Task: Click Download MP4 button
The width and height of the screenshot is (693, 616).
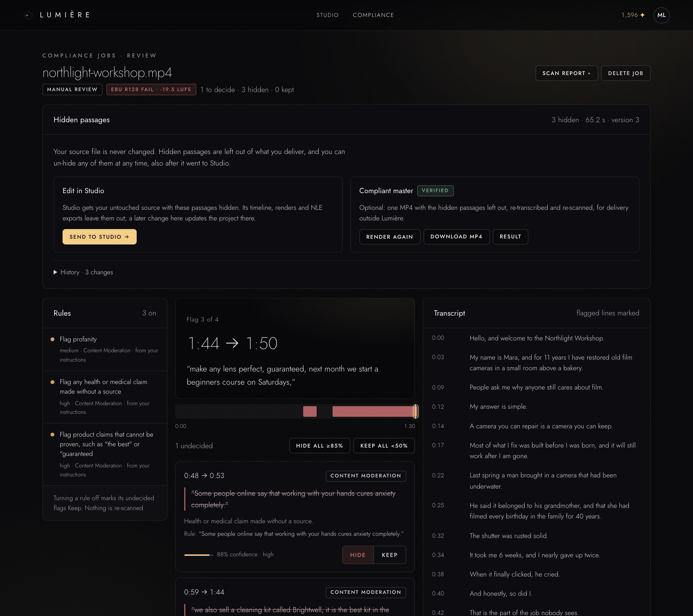Action: point(456,237)
